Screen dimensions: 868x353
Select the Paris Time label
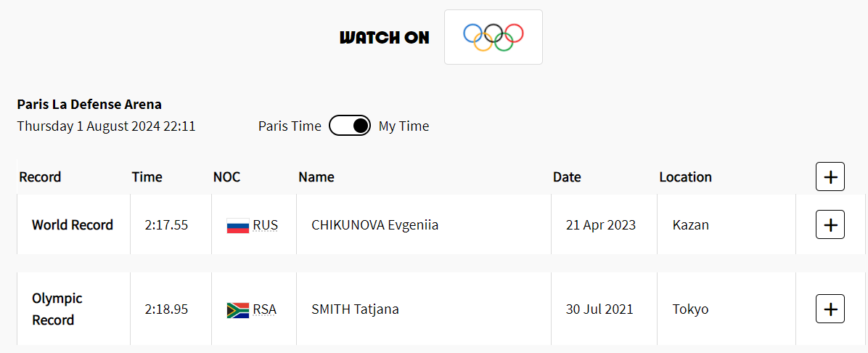290,126
